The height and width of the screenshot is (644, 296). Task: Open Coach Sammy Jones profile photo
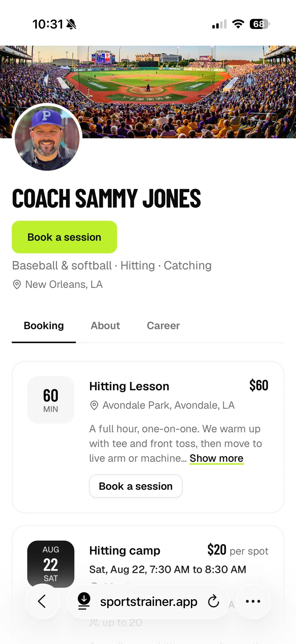tap(47, 138)
